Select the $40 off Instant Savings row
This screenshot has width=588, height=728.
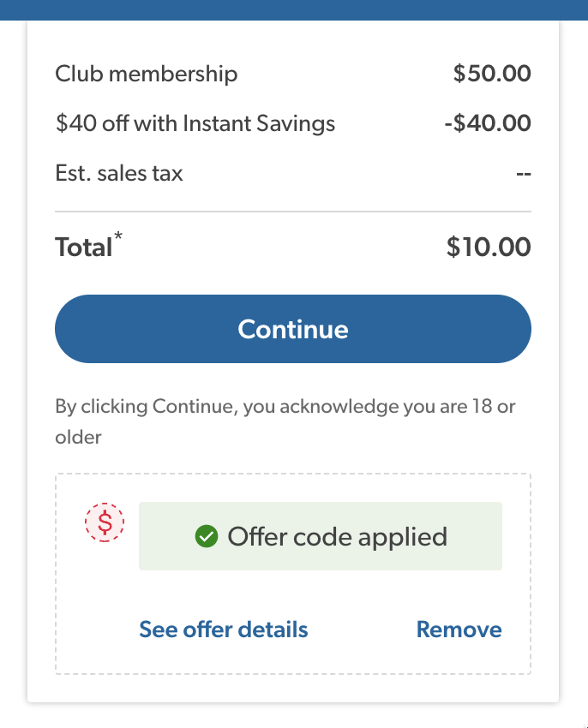pos(195,123)
